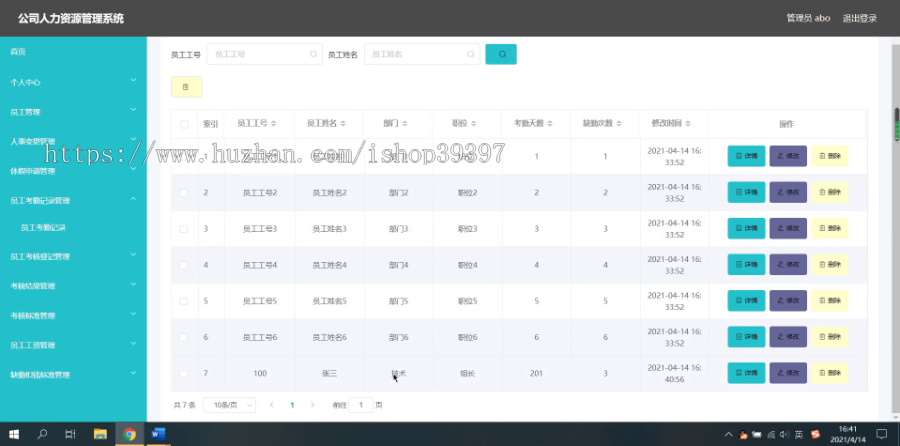Sort by 职位 column arrows
Image resolution: width=900 pixels, height=446 pixels.
[473, 124]
